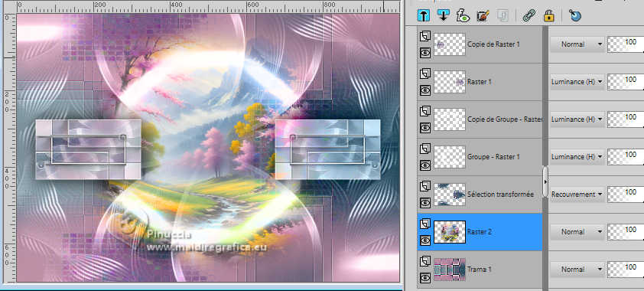Select the Copie de Groupe - Raster layer
The height and width of the screenshot is (291, 644).
480,119
